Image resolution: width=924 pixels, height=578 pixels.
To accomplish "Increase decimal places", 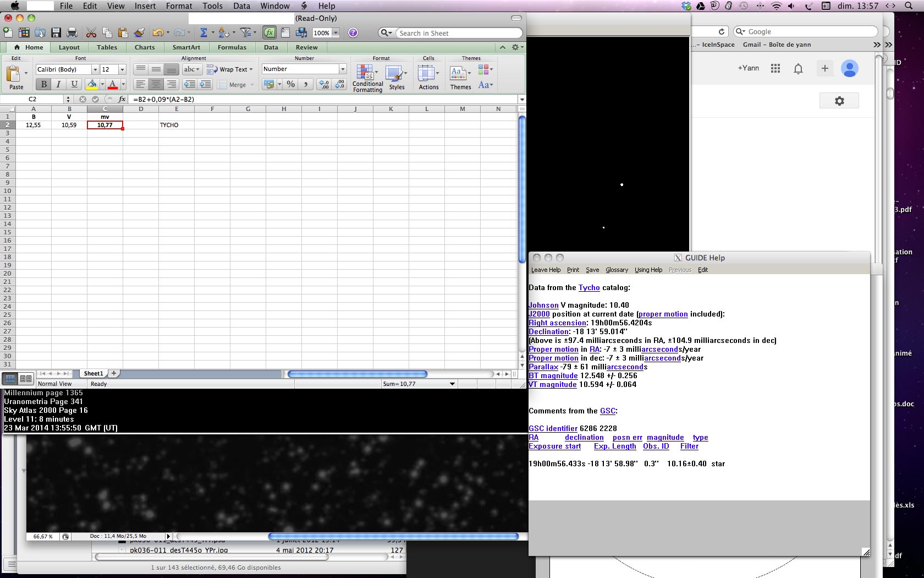I will 324,84.
